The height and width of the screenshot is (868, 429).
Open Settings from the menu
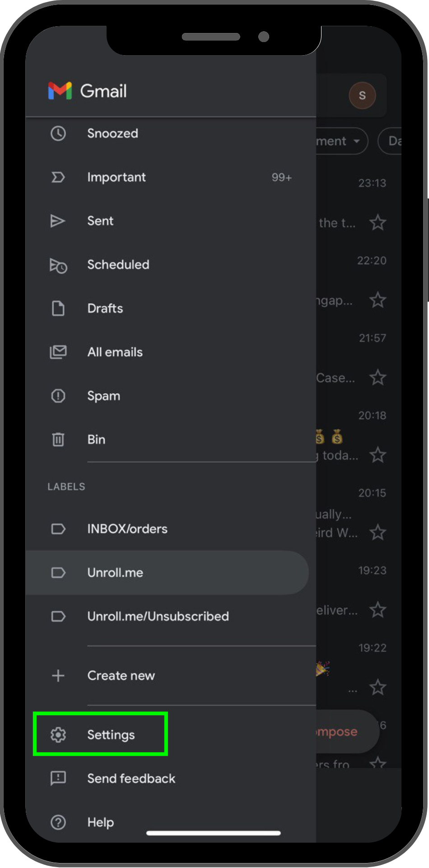(x=111, y=735)
